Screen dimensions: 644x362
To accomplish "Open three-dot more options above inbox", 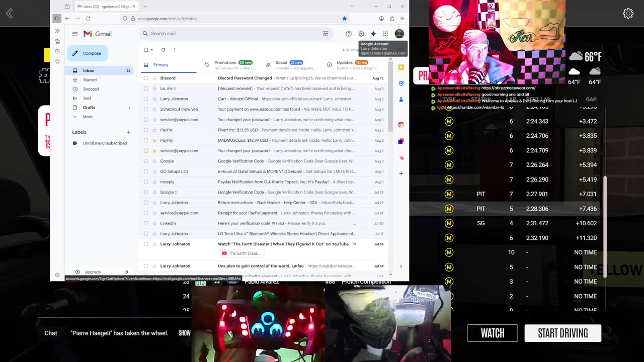I will (175, 50).
